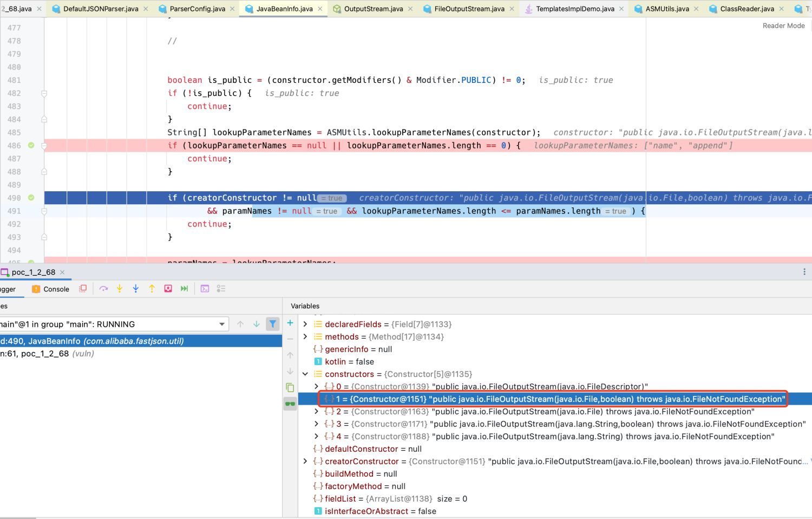Viewport: 812px width, 519px height.
Task: Click the move watch down arrow
Action: [290, 372]
